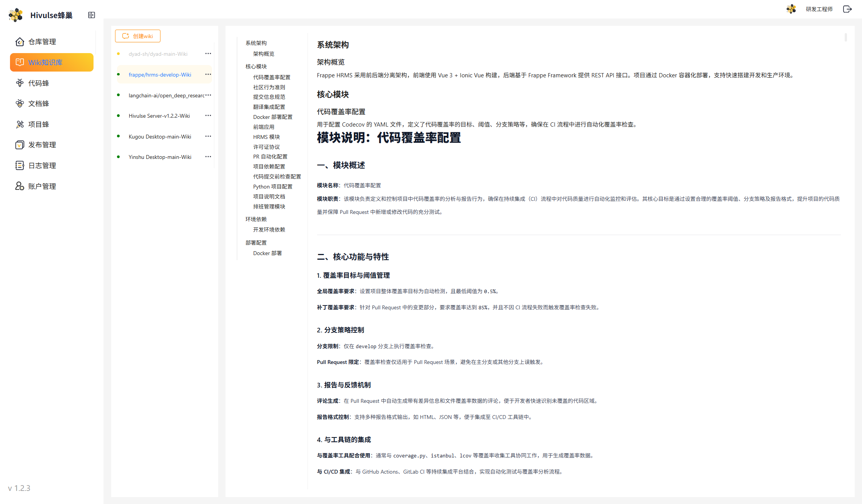Screen dimensions: 862x504
Task: Click the 文档蜂 bee icon
Action: click(20, 103)
